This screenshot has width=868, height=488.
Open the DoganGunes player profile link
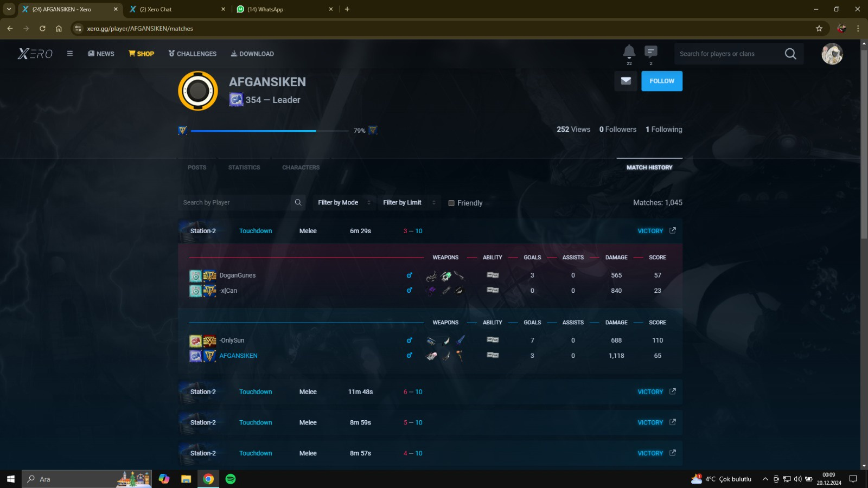238,275
